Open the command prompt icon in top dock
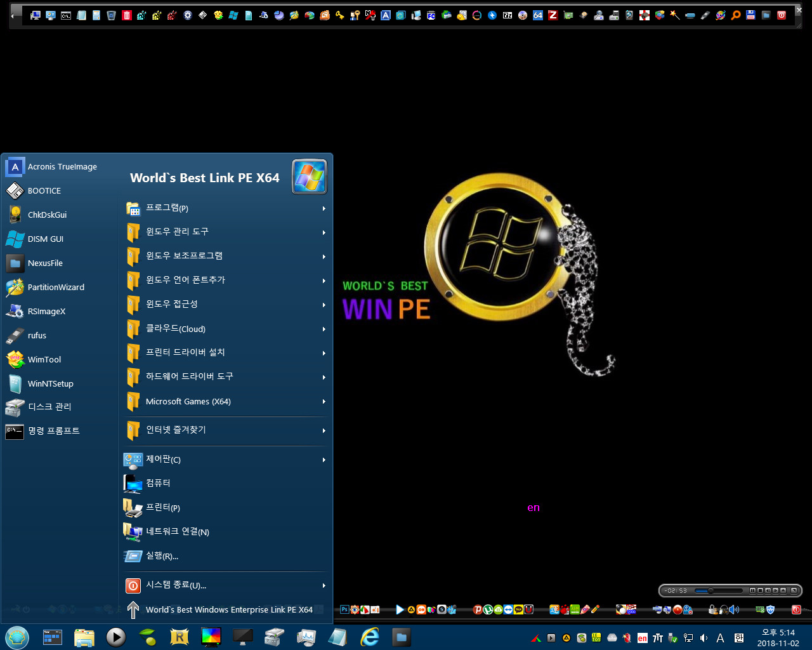Screen dimensions: 812x650 tap(66, 15)
